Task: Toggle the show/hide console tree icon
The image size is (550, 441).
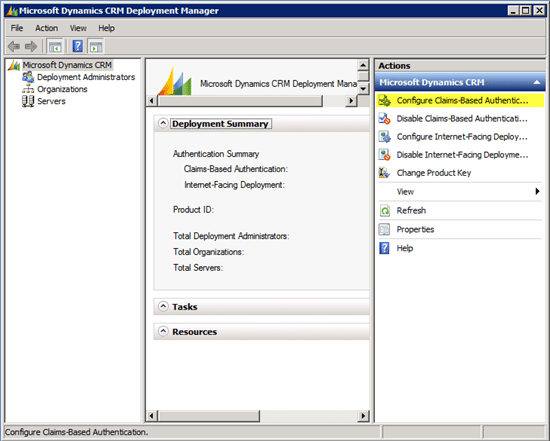Action: click(55, 46)
